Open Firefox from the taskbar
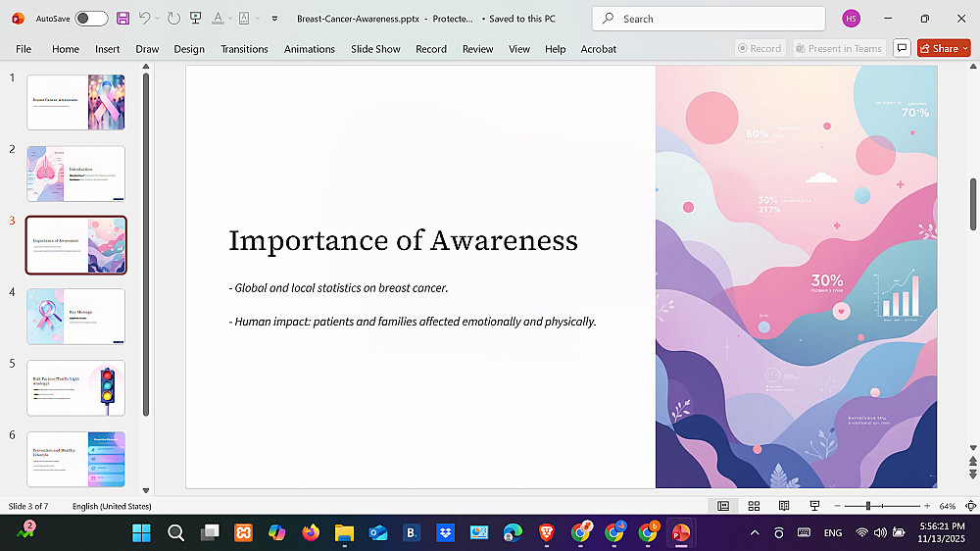This screenshot has height=551, width=980. (x=311, y=532)
